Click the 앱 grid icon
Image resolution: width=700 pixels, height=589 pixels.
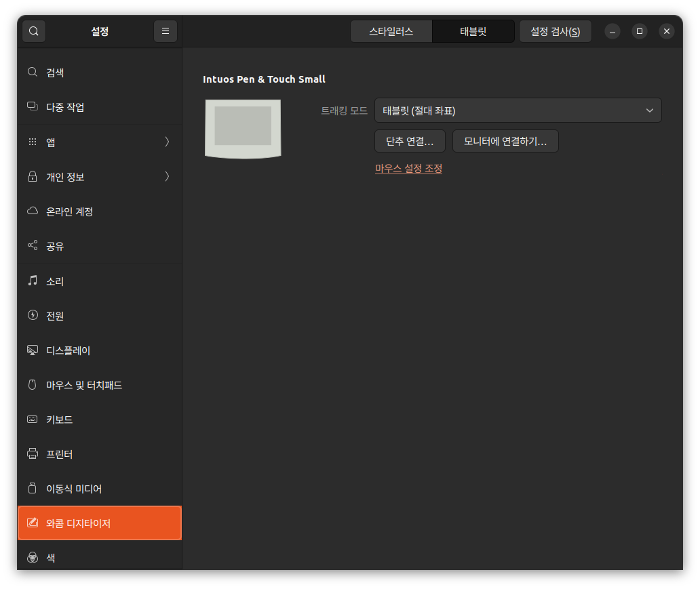click(32, 142)
